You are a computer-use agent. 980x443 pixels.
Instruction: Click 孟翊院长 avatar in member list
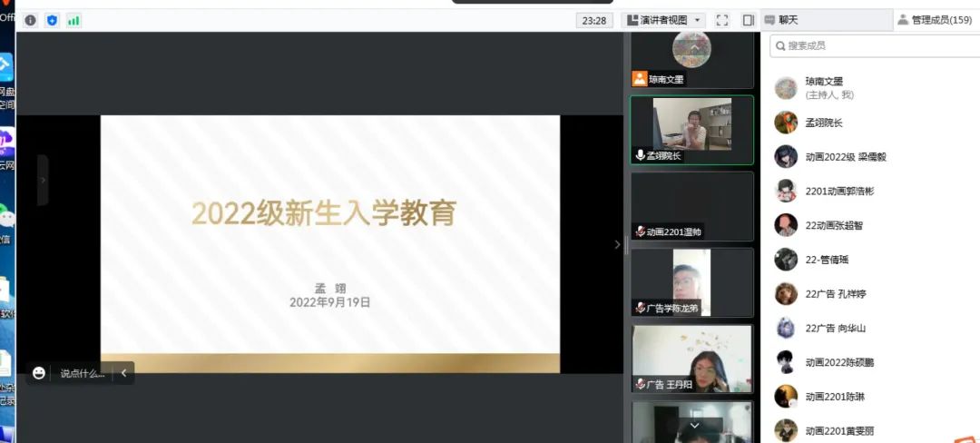coord(786,123)
